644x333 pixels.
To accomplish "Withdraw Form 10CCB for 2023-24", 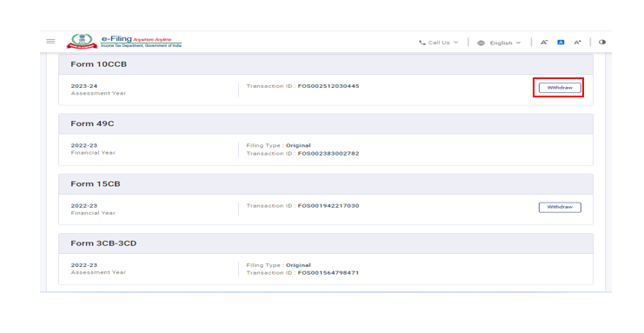I will point(560,88).
